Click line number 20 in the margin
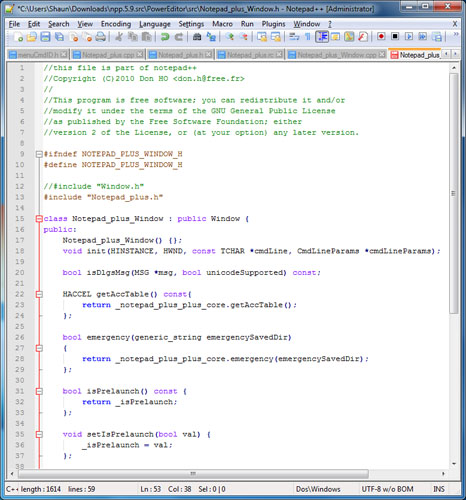The image size is (466, 500). (20, 273)
